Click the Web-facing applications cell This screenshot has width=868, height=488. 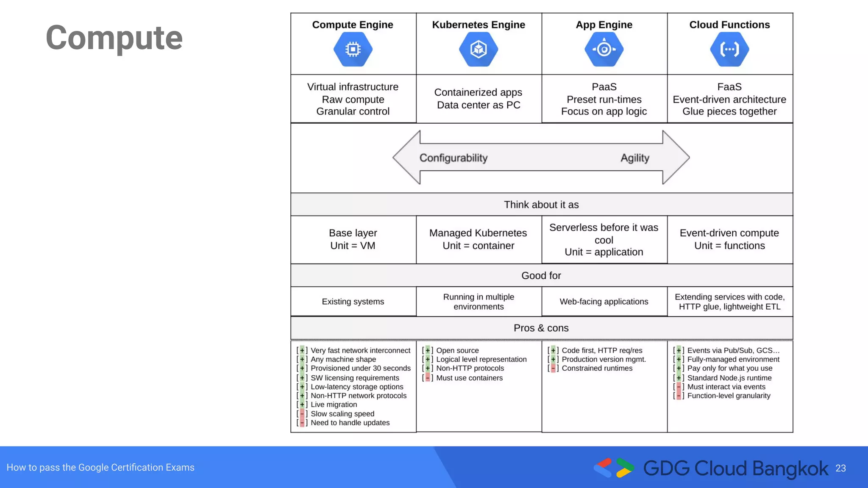click(604, 302)
